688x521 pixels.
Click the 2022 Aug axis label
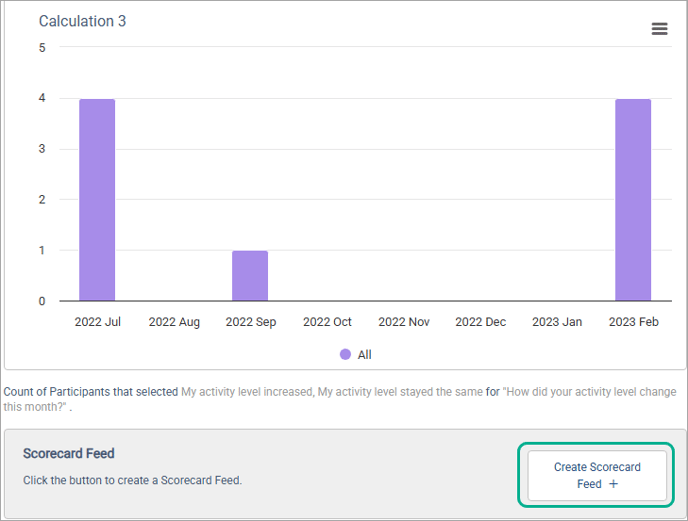point(174,322)
